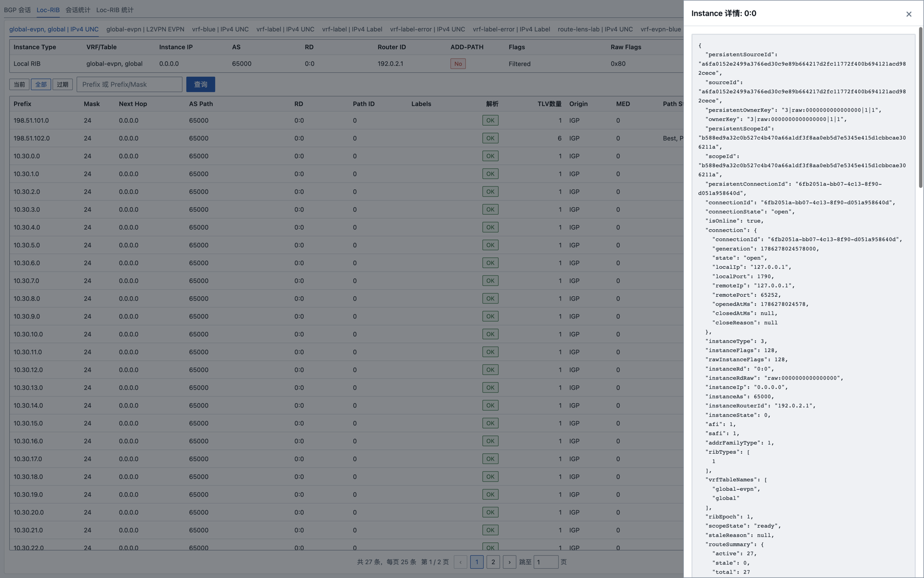The height and width of the screenshot is (578, 924).
Task: Select prefix 10.30.9.0 cell
Action: (26, 316)
